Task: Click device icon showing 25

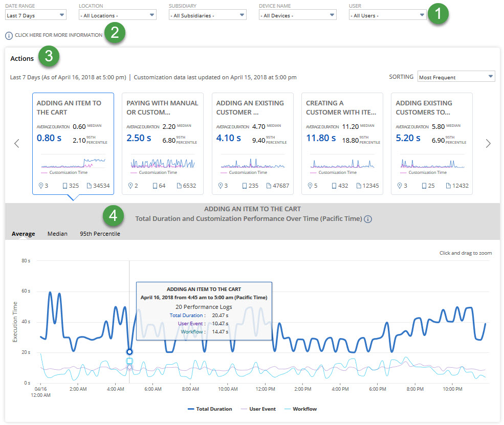Action: pos(424,186)
